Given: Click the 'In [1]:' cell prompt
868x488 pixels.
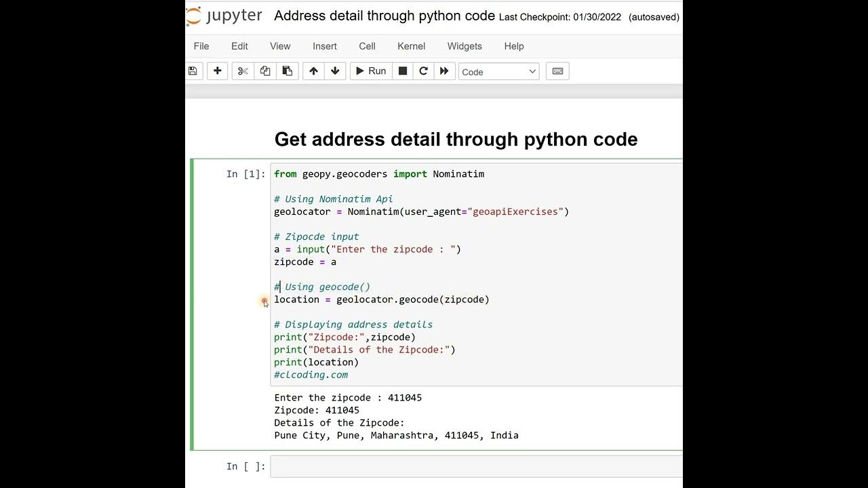Looking at the screenshot, I should click(246, 174).
